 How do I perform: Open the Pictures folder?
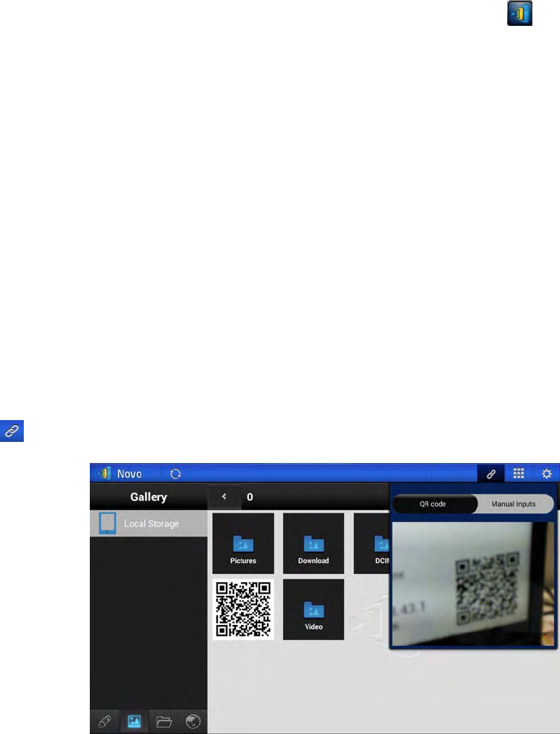click(x=244, y=543)
